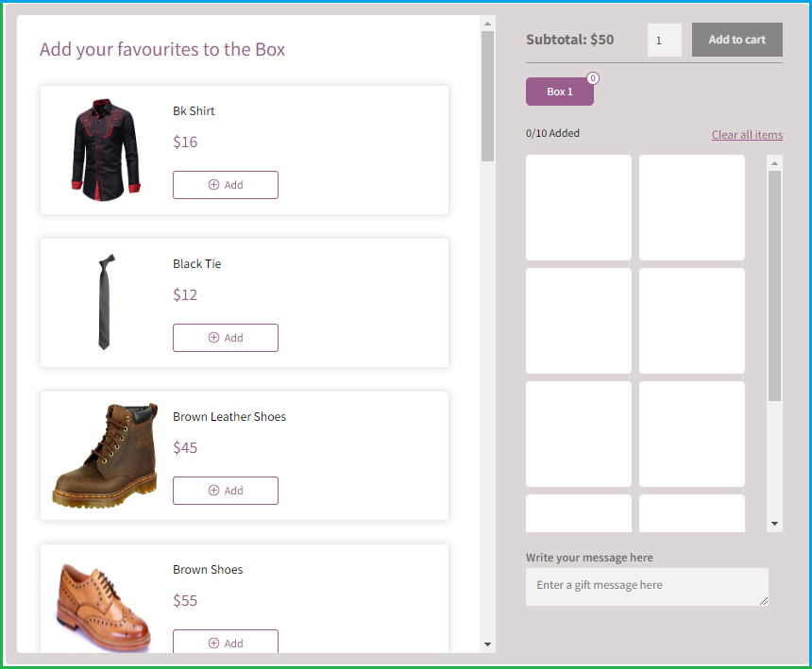Click the Bk Shirt product image
812x669 pixels.
tap(104, 149)
